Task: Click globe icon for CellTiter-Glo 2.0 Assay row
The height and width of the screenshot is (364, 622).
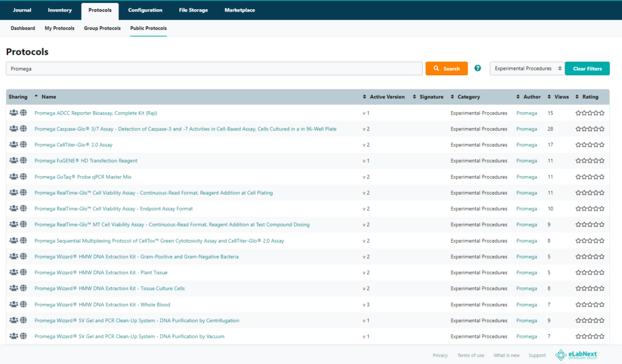Action: (24, 144)
